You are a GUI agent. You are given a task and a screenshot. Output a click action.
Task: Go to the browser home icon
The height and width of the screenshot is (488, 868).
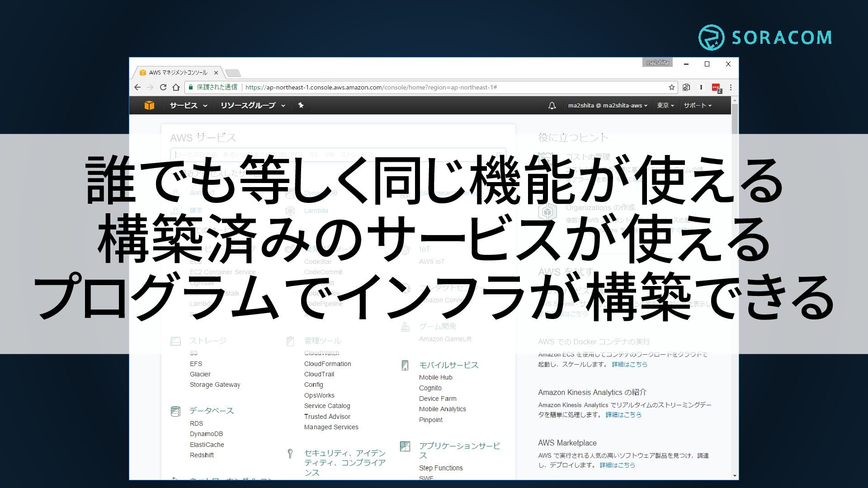pyautogui.click(x=176, y=87)
